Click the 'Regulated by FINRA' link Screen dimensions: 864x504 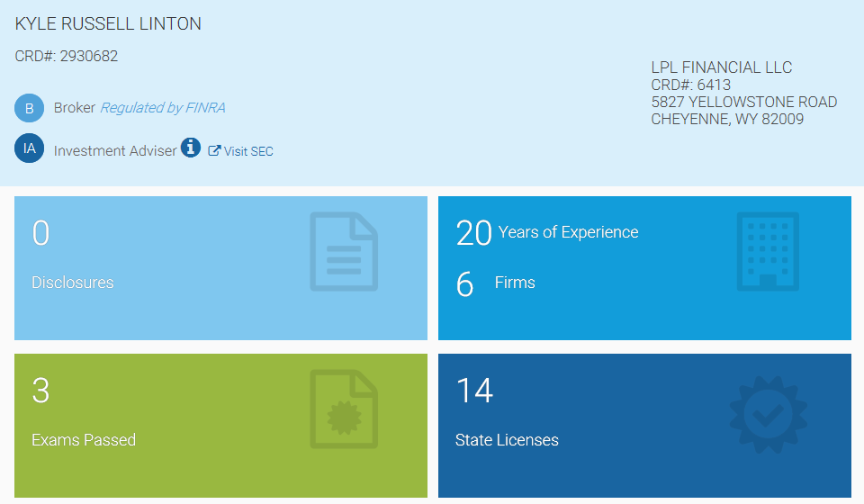tap(163, 107)
